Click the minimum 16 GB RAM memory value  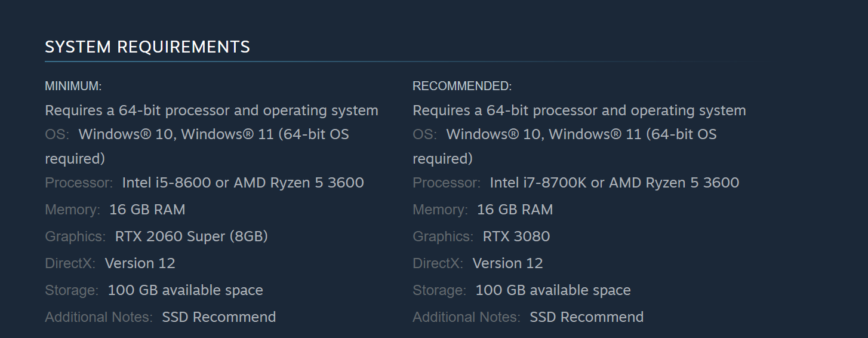click(147, 210)
